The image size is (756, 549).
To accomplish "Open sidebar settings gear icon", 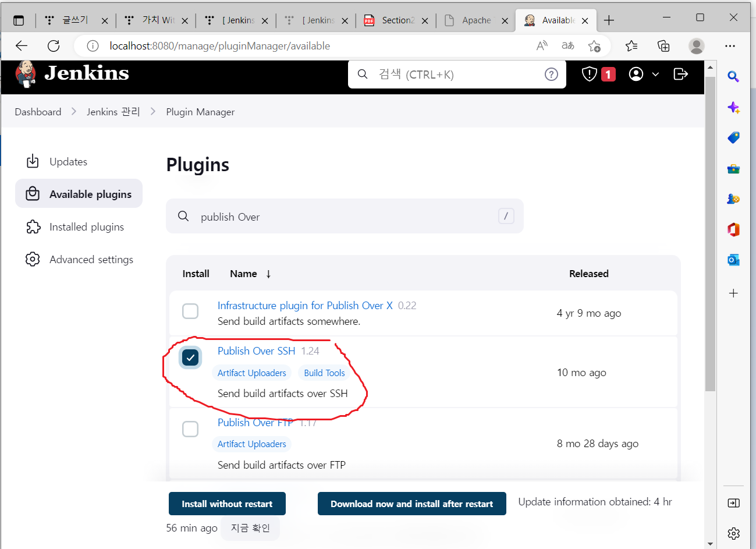I will click(x=733, y=533).
